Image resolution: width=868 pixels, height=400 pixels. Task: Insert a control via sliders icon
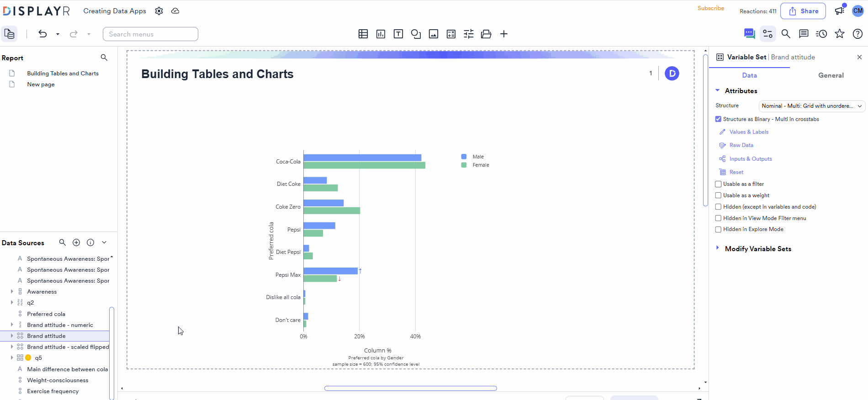pos(469,34)
